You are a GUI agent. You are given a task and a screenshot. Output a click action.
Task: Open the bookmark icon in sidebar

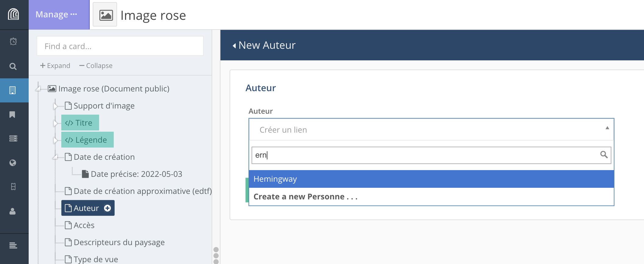tap(13, 115)
